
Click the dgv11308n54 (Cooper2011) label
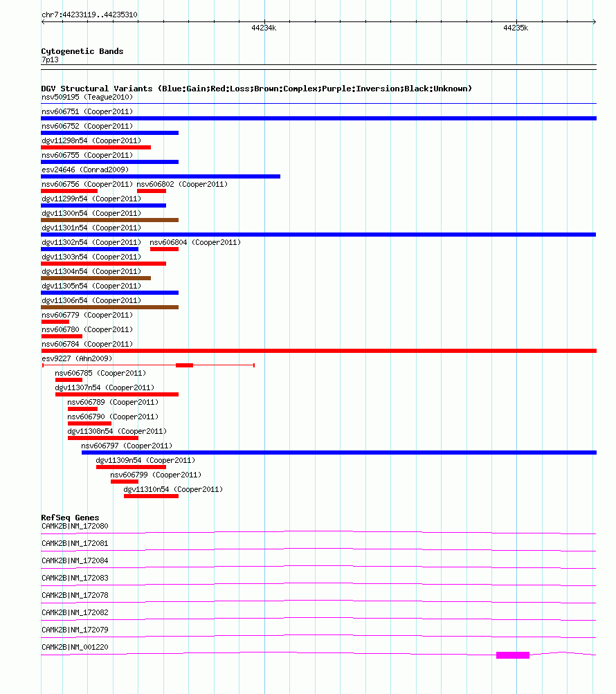coord(117,431)
